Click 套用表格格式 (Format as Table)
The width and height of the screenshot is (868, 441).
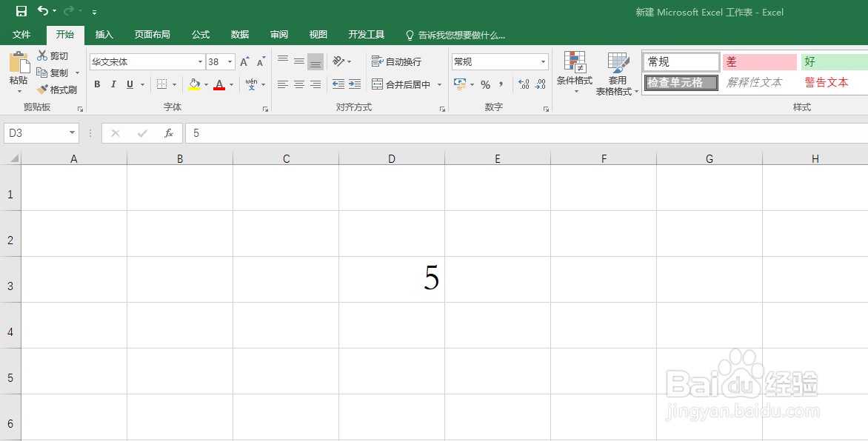[617, 73]
